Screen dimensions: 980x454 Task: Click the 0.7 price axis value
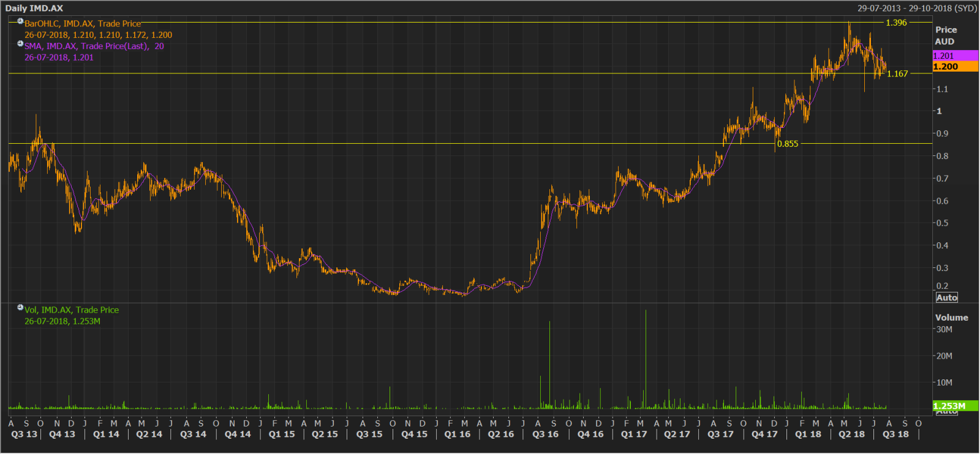click(x=941, y=179)
